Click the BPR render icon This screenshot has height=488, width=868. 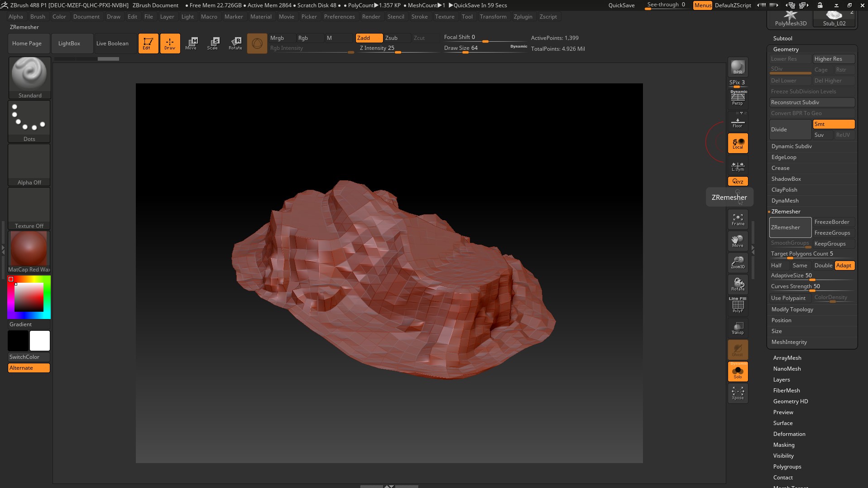point(738,67)
